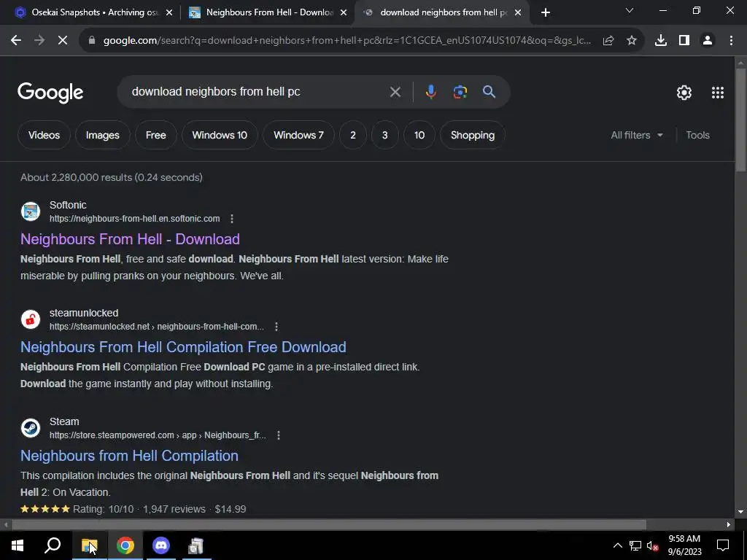Click the steamunlocked site favicon

point(31,319)
